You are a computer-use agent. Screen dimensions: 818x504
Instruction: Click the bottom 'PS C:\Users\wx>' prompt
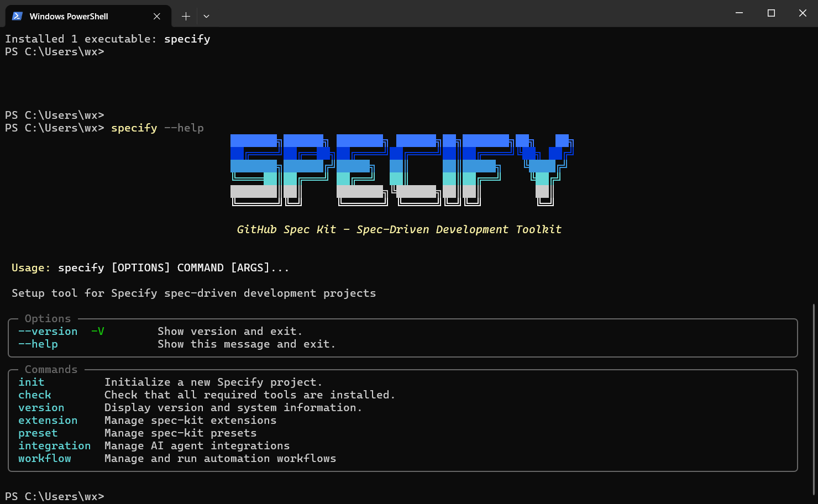point(54,496)
